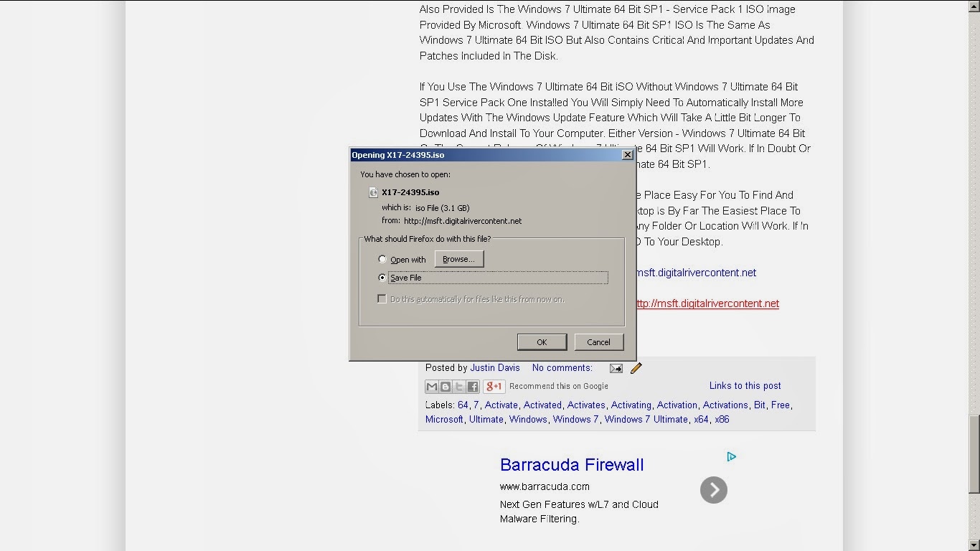The image size is (980, 551).
Task: Click 'Recommend this on Google' text
Action: [559, 386]
